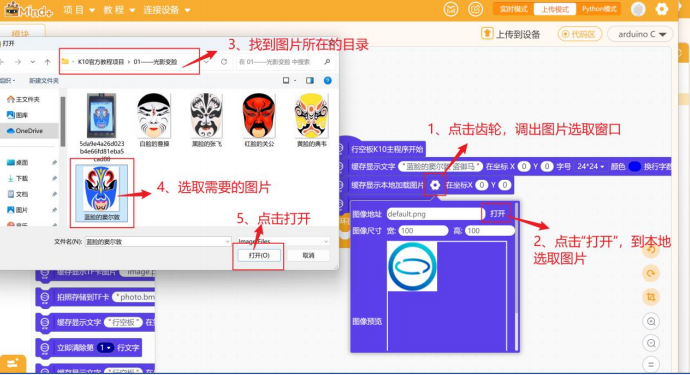
Task: Toggle the 代码区 code area button
Action: (x=580, y=34)
